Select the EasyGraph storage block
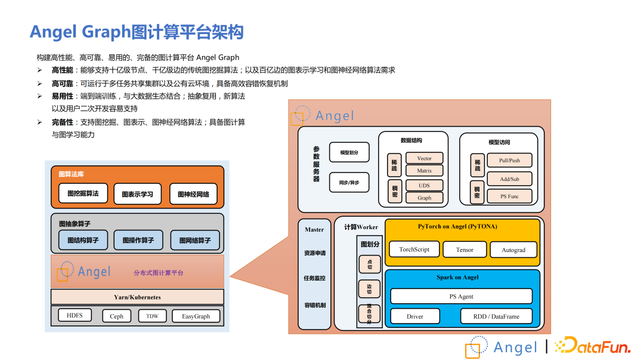 (196, 315)
